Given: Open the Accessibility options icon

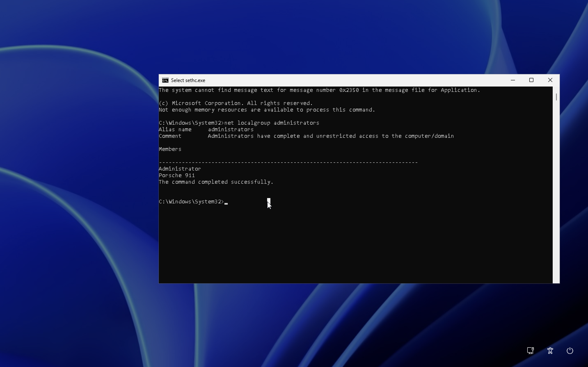Looking at the screenshot, I should click(x=550, y=350).
